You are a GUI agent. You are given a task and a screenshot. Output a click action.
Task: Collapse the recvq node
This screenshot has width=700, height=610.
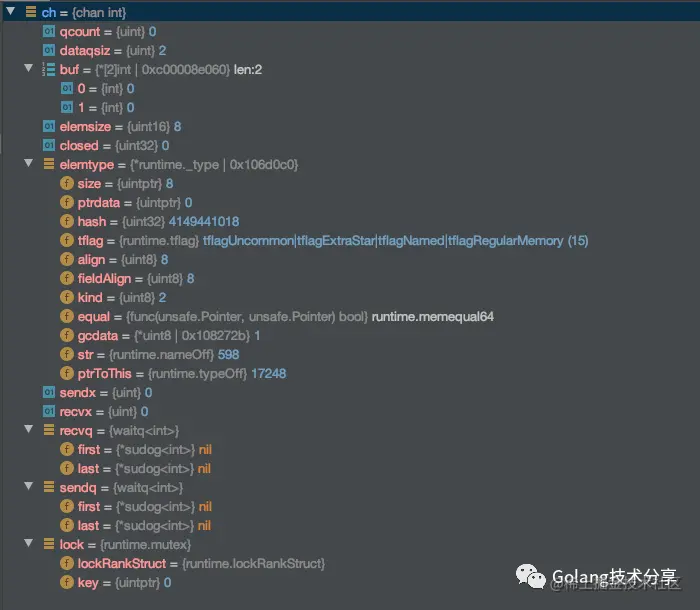click(x=29, y=429)
